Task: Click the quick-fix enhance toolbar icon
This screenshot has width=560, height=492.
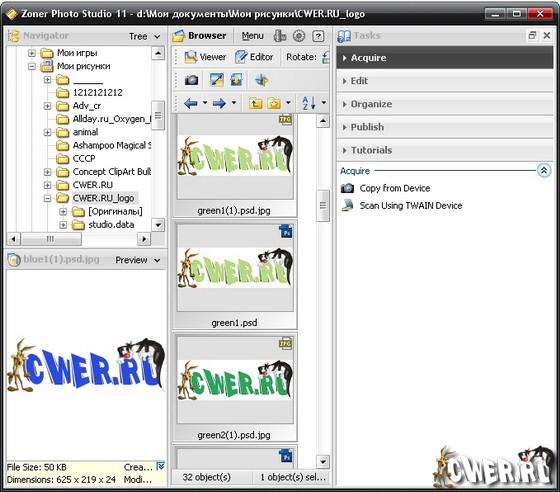Action: [262, 80]
